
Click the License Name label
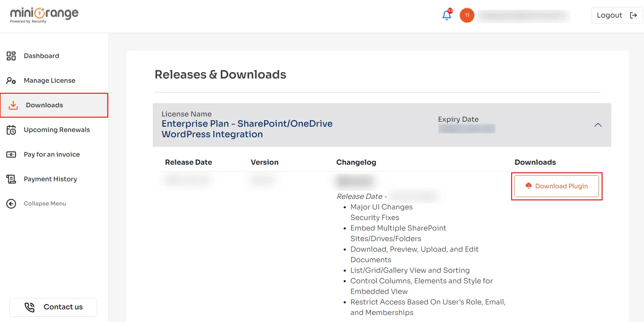tap(187, 114)
